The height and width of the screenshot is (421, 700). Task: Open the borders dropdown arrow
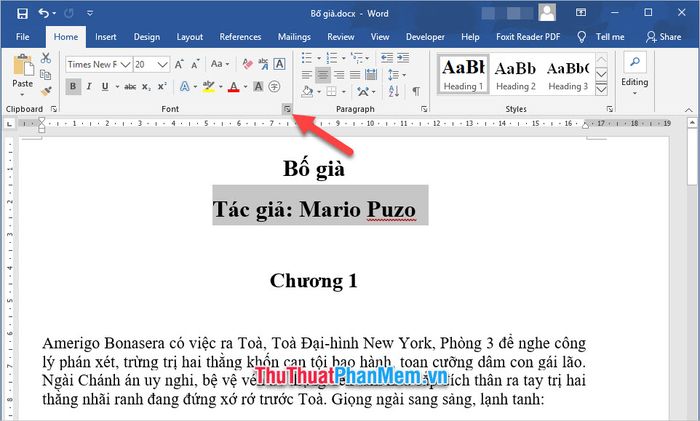click(x=344, y=92)
